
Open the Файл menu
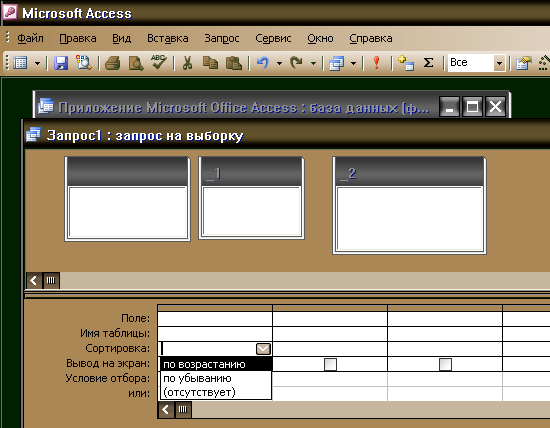point(31,38)
